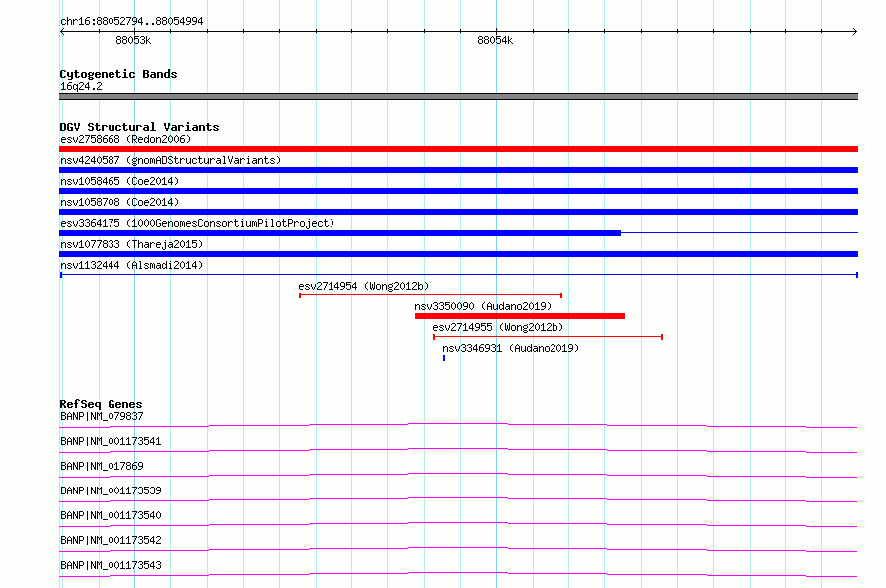Open transcript BANP|NM_001173540 label
The image size is (886, 588).
111,515
